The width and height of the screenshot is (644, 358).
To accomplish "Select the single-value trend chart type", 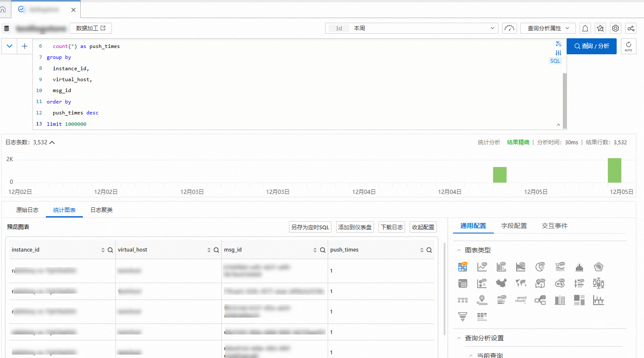I will pos(560,267).
